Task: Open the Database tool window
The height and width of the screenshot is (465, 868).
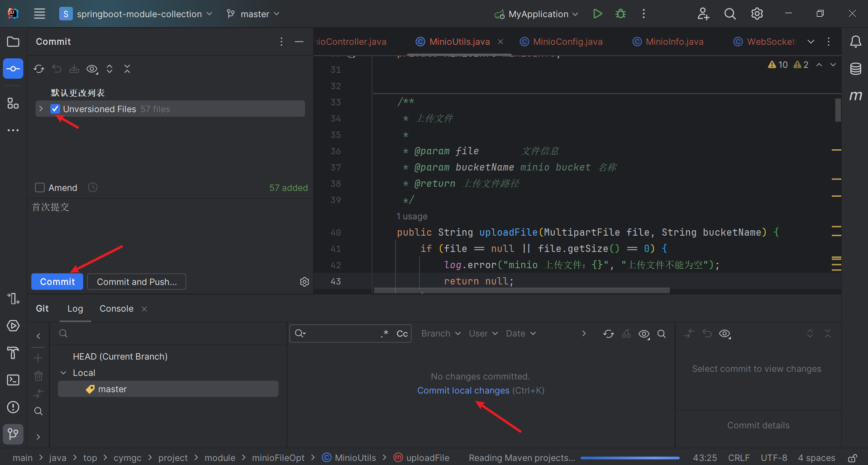Action: click(x=855, y=69)
